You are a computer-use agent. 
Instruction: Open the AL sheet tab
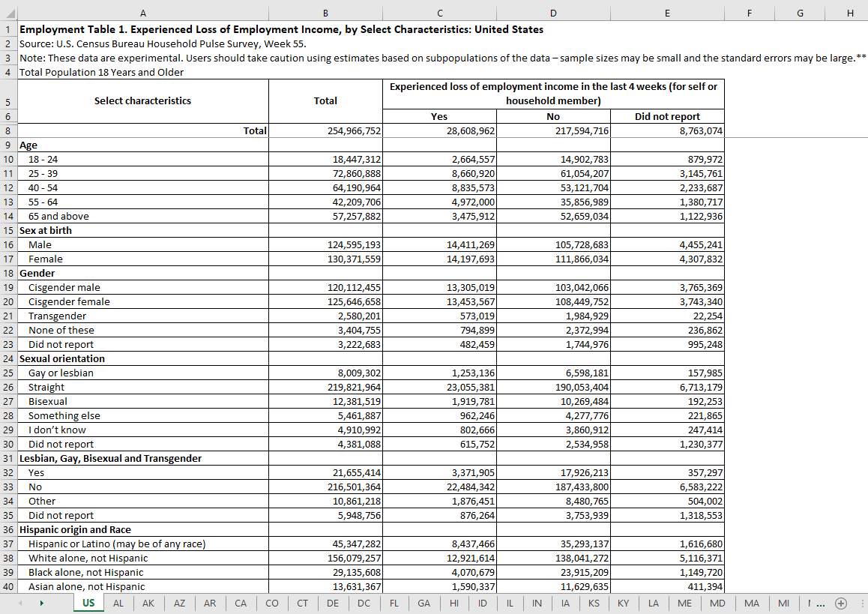[x=118, y=603]
